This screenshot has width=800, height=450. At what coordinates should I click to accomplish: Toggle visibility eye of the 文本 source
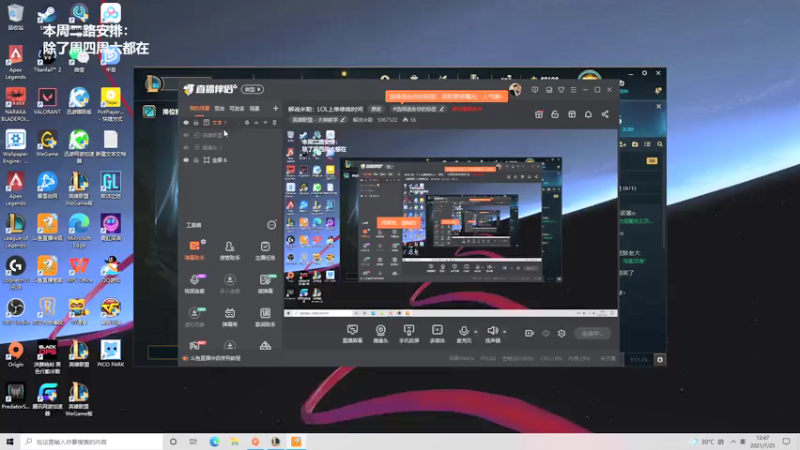(x=186, y=122)
